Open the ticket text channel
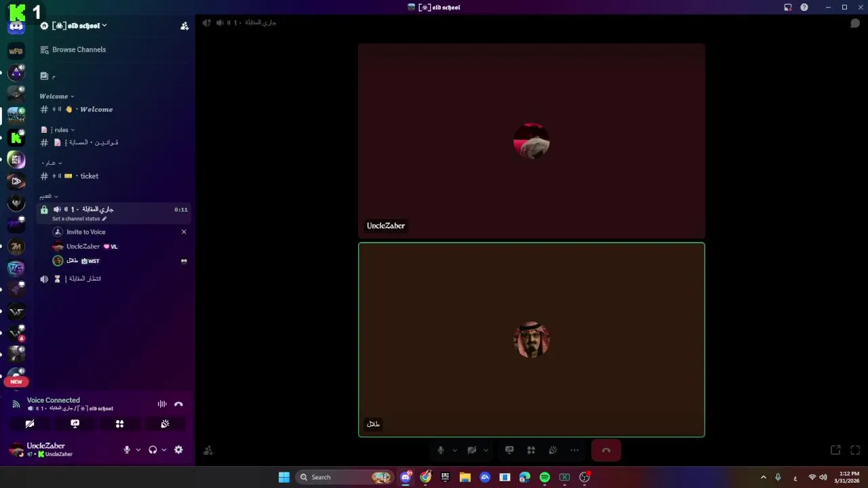 click(x=114, y=176)
